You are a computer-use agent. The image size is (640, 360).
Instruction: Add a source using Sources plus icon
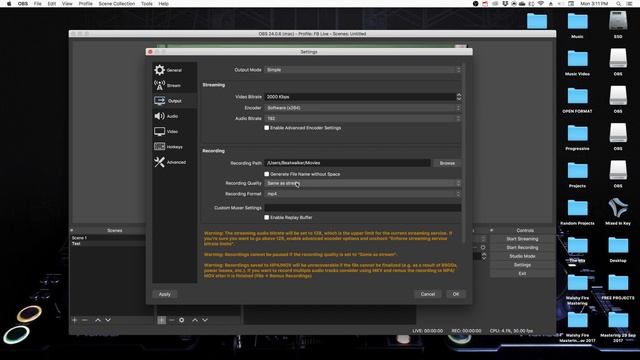pos(162,320)
